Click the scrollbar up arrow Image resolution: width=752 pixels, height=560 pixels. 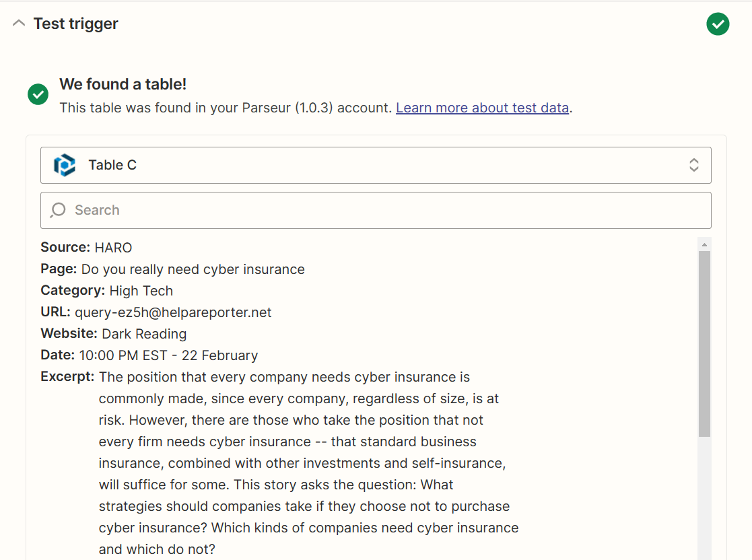point(704,243)
